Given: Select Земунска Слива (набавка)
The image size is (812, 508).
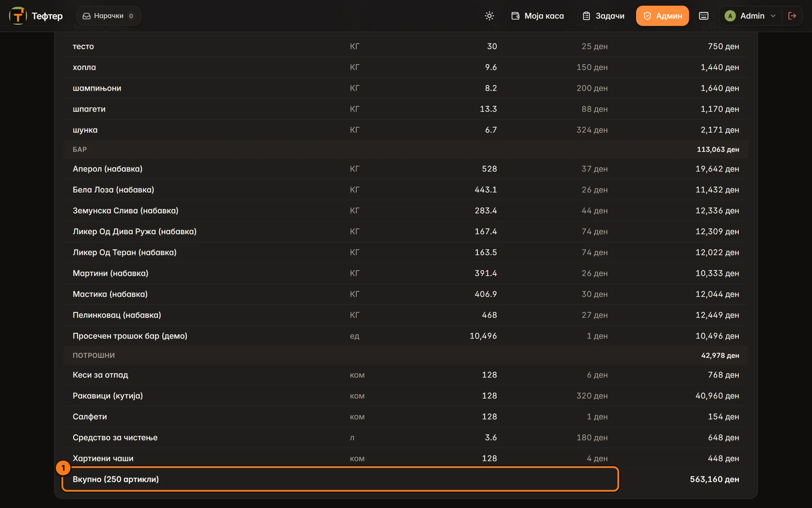Looking at the screenshot, I should [125, 211].
